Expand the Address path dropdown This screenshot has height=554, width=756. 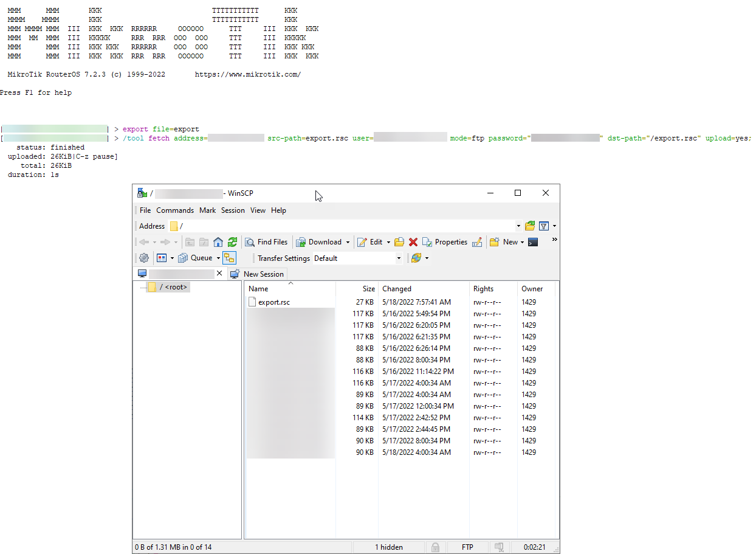tap(518, 226)
